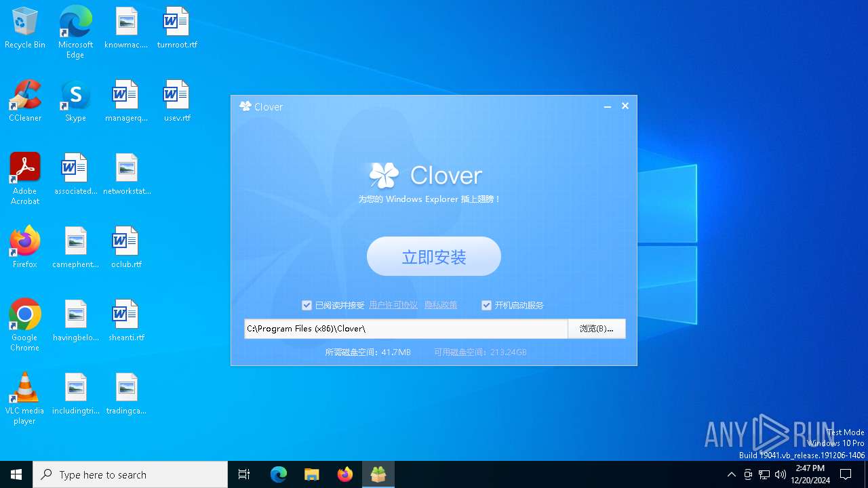
Task: Open the CCleaner desktop shortcut
Action: coord(25,102)
